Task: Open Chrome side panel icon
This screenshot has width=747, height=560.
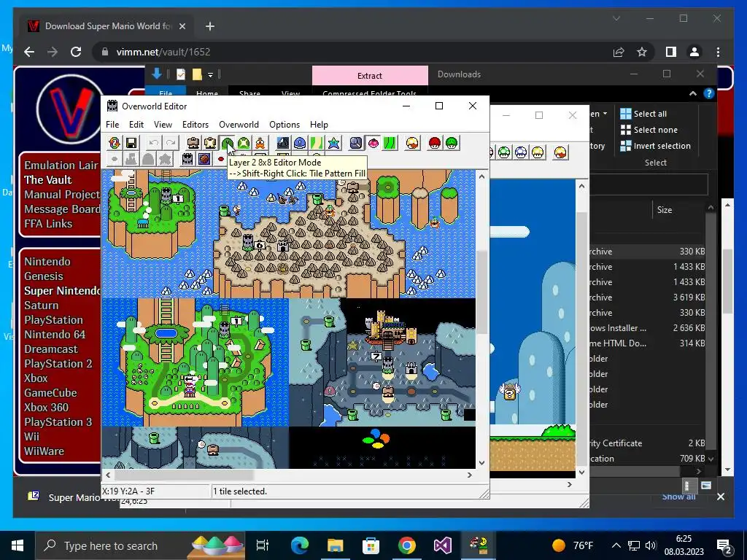Action: (x=671, y=52)
